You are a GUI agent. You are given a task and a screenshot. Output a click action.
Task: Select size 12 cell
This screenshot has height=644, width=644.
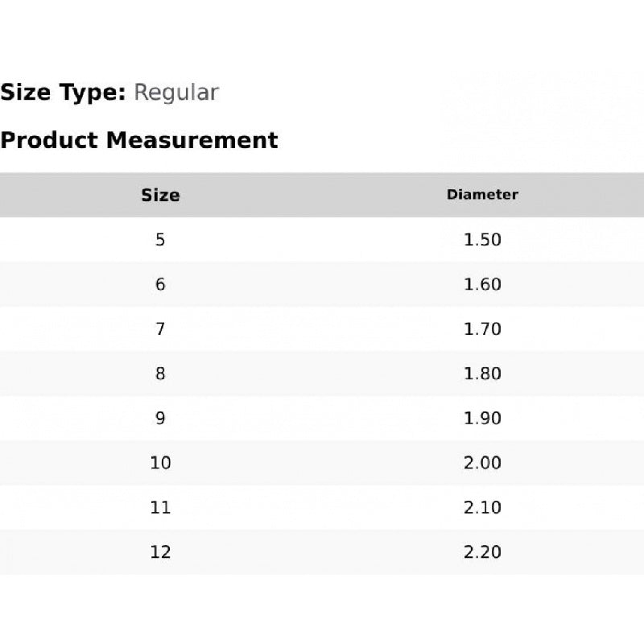pyautogui.click(x=160, y=552)
